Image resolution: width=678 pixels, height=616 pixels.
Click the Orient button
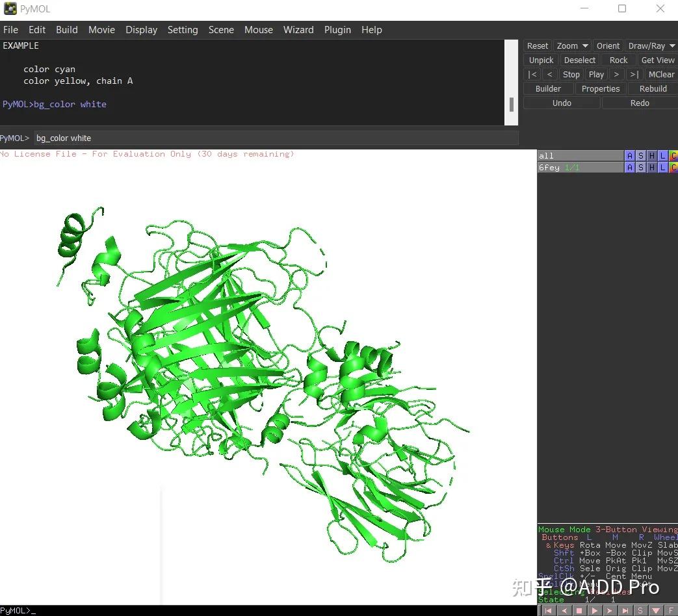[608, 46]
